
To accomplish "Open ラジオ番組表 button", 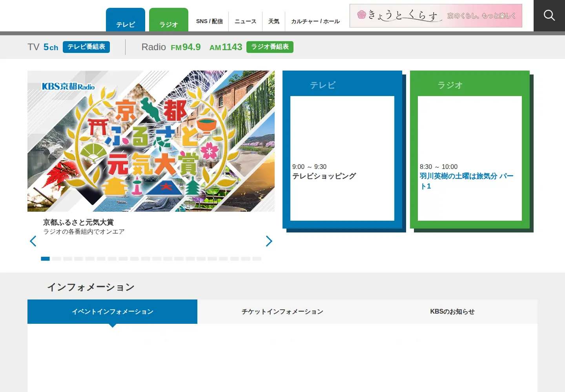I will pos(270,47).
